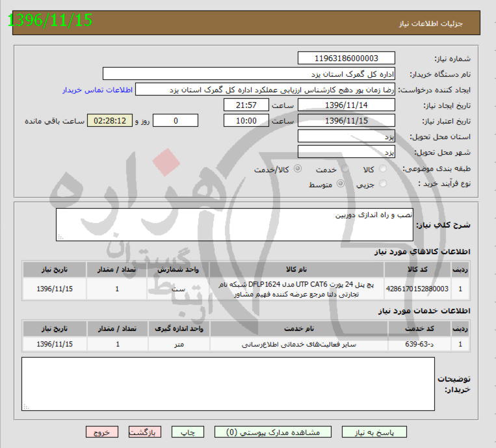Click goods code 4286170152880003
Screen dimensions: 496x448
click(417, 289)
